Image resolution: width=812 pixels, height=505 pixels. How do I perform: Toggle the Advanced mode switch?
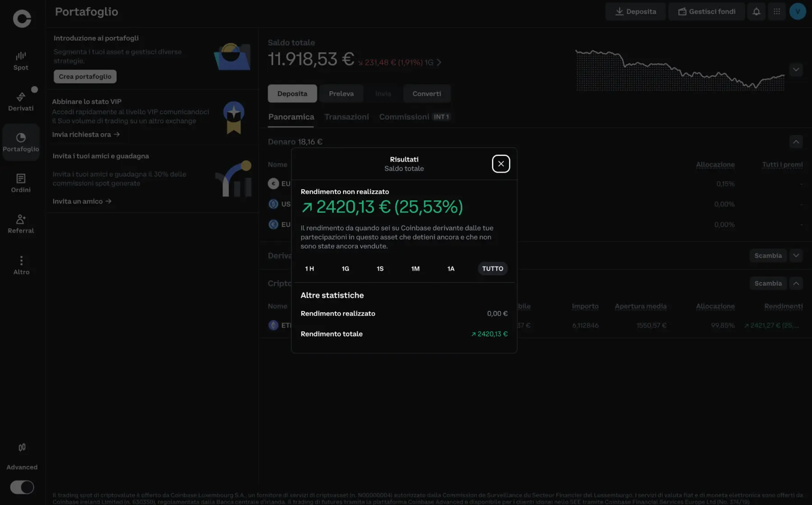tap(22, 487)
